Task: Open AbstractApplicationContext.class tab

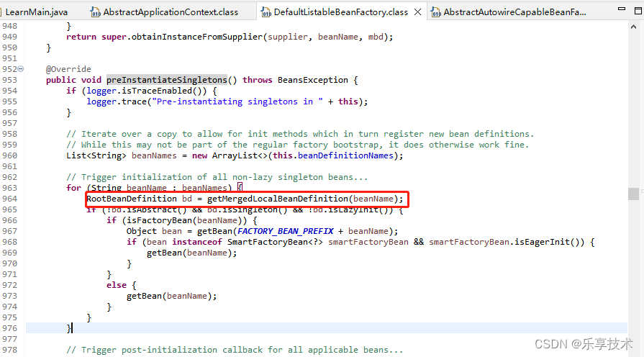Action: (x=170, y=12)
